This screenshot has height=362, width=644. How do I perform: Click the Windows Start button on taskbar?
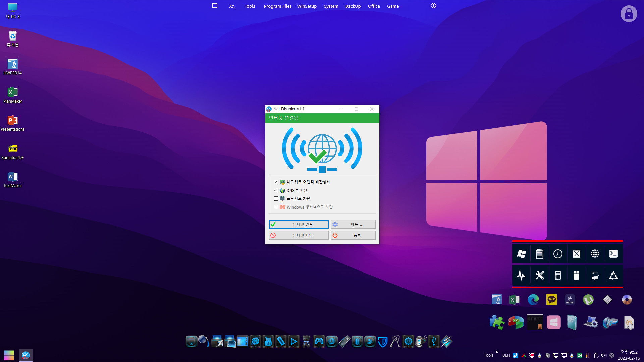click(x=9, y=355)
